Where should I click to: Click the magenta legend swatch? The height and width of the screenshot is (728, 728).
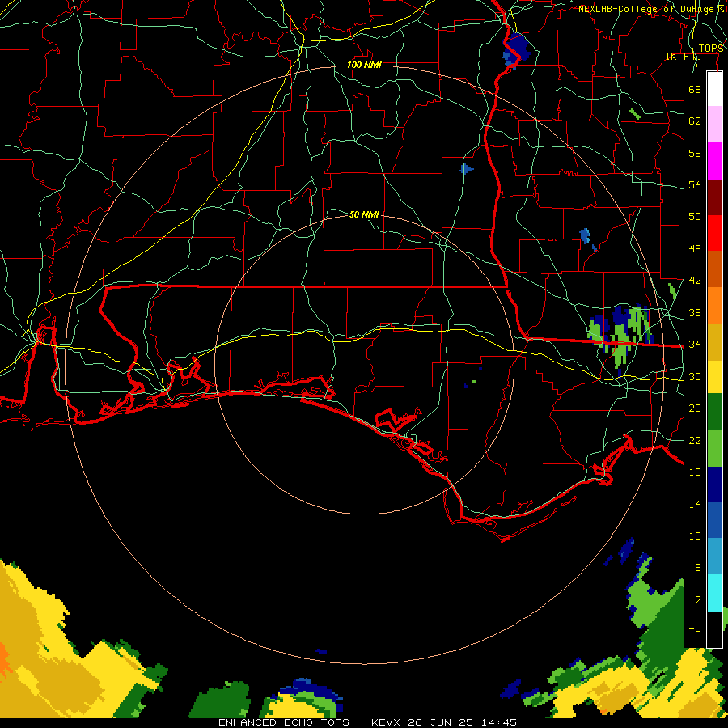coord(714,161)
